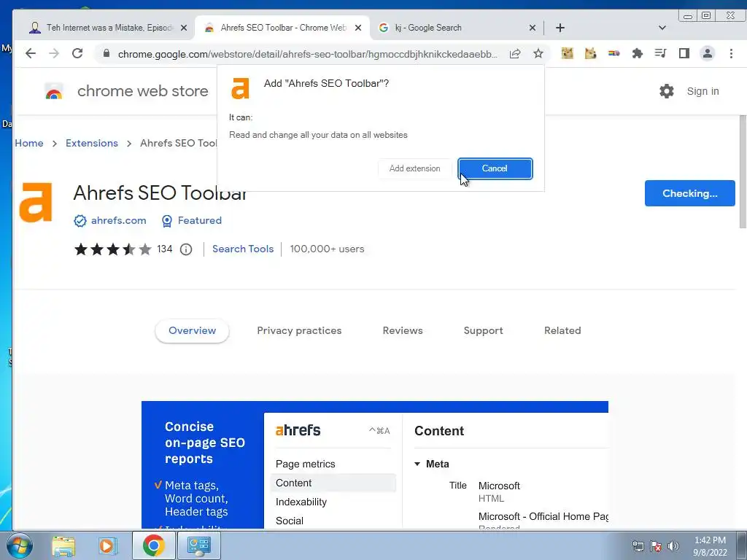747x560 pixels.
Task: Open the Support tab
Action: pyautogui.click(x=483, y=330)
